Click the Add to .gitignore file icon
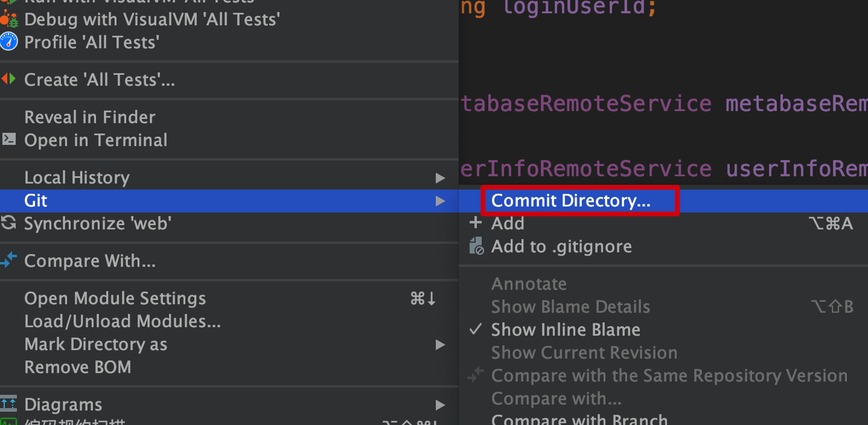This screenshot has width=868, height=425. (476, 246)
